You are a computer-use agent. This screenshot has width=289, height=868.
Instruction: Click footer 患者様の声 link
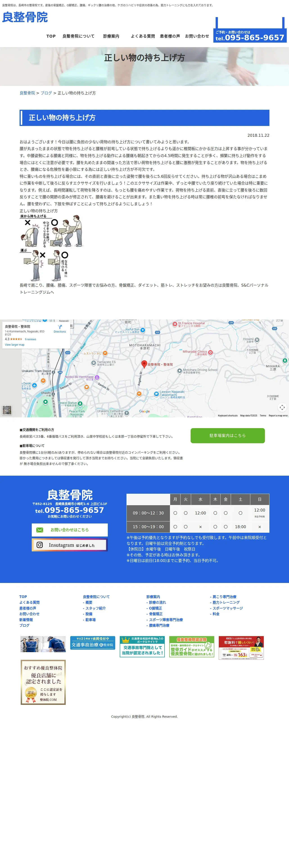click(x=28, y=608)
